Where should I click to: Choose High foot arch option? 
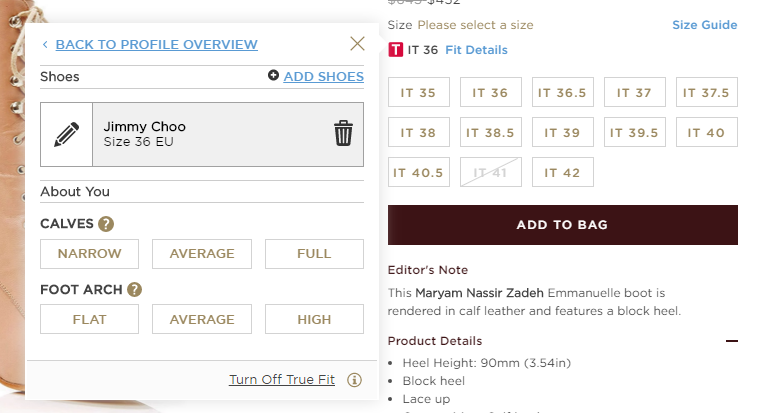(314, 320)
